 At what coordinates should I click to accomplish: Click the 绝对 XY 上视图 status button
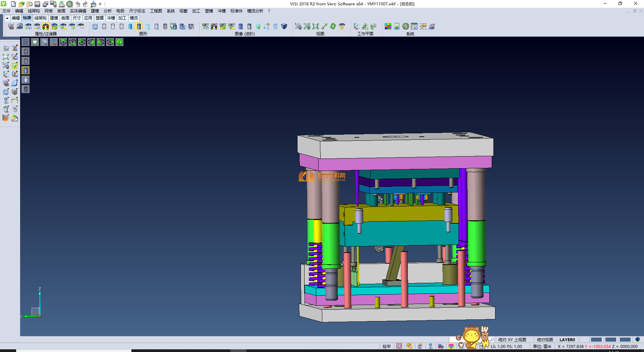click(512, 340)
